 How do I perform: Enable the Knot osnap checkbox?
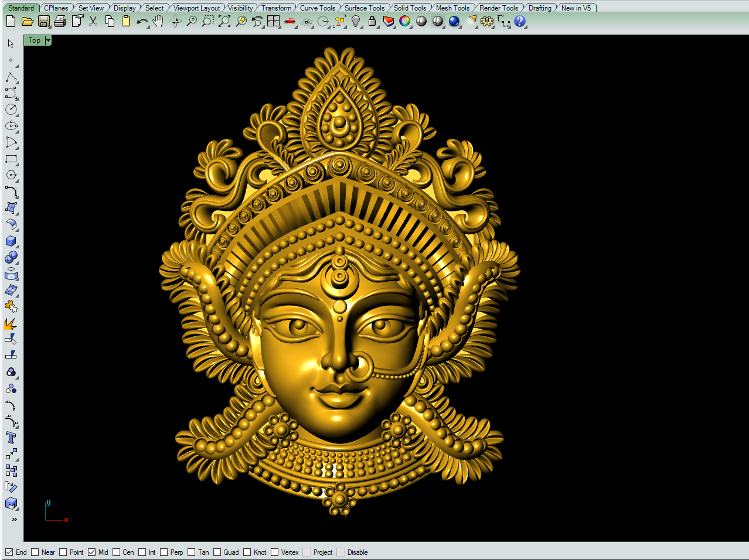pyautogui.click(x=247, y=552)
